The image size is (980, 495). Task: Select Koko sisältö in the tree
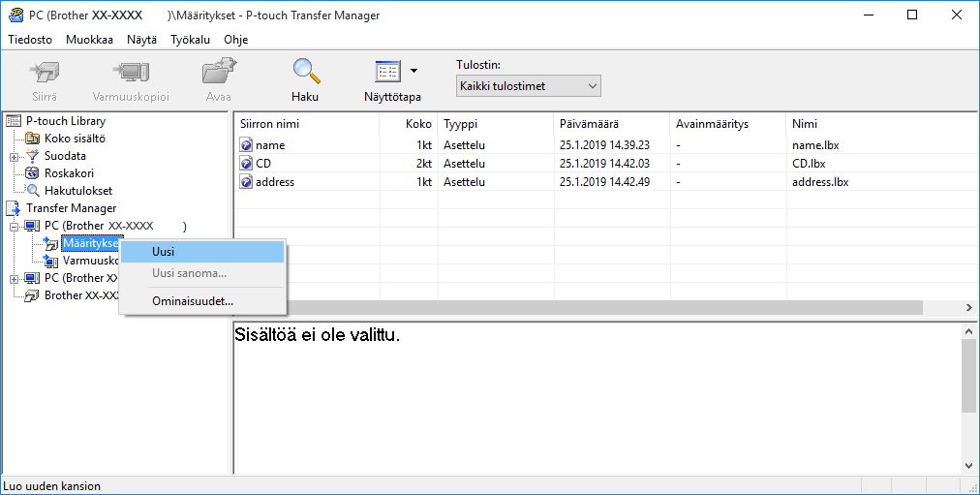(x=75, y=139)
